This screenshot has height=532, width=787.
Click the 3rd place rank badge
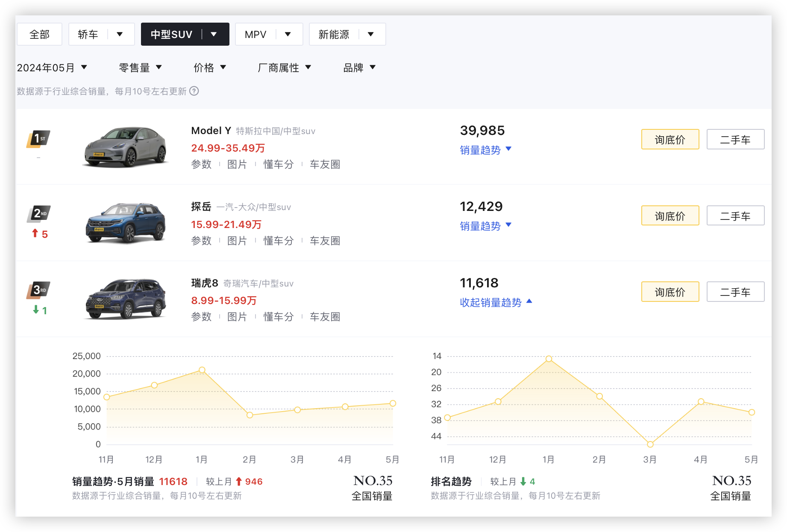pos(38,290)
